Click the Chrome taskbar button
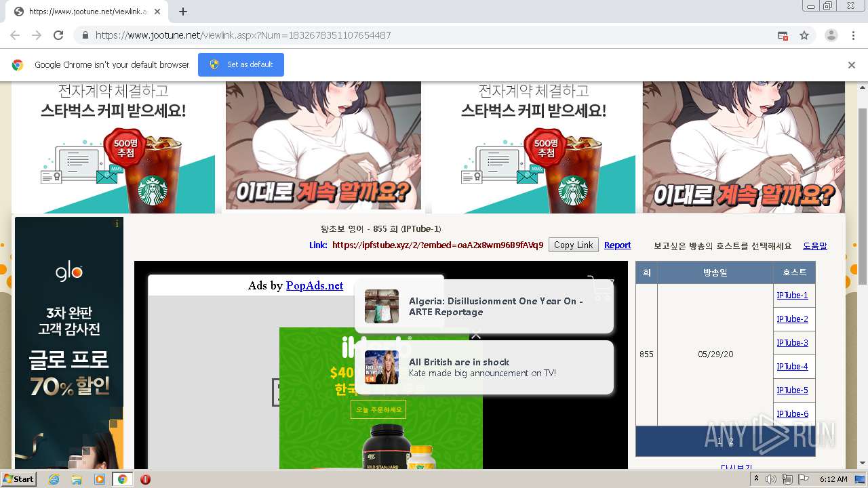The width and height of the screenshot is (868, 488). click(122, 479)
